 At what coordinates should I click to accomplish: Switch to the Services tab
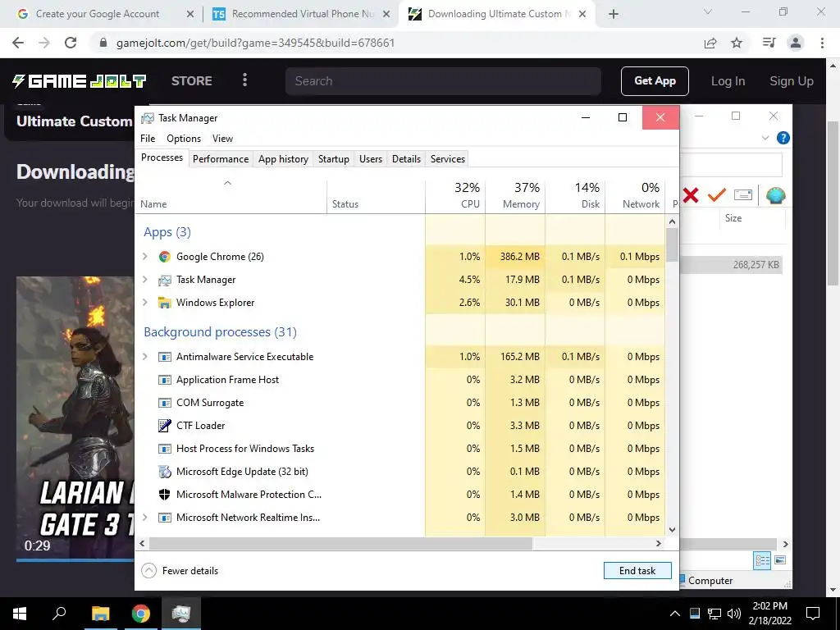pyautogui.click(x=448, y=159)
